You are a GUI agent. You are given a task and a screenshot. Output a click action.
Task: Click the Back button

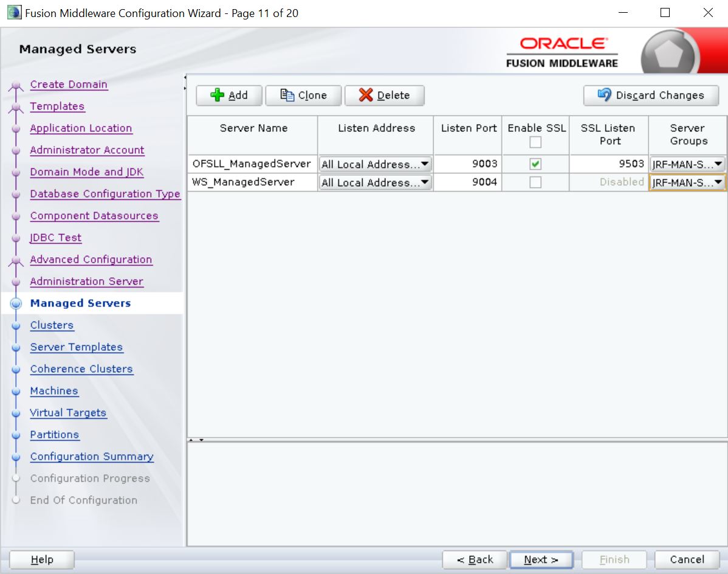pyautogui.click(x=475, y=559)
